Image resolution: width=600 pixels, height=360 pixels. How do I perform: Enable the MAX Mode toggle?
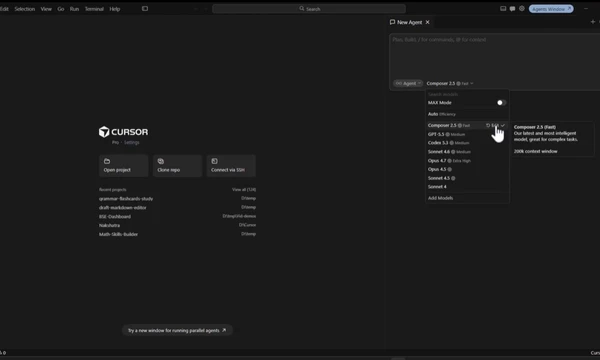click(x=501, y=103)
